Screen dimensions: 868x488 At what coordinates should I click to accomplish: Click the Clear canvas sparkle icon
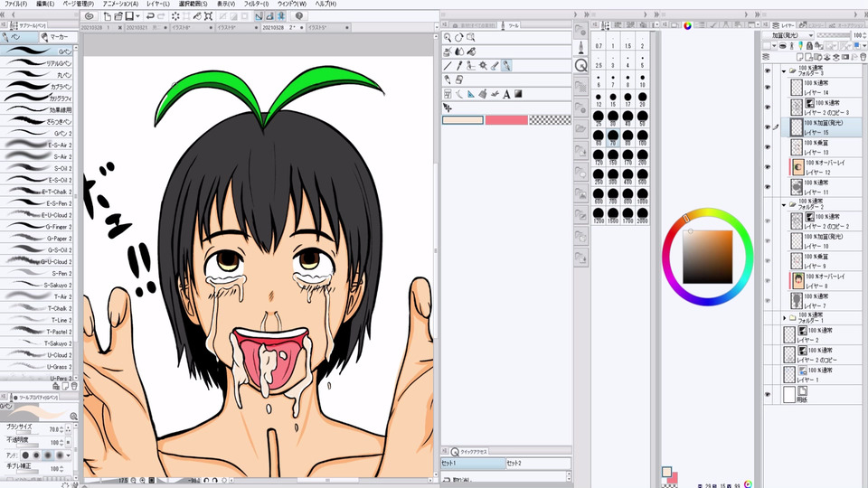[x=175, y=16]
